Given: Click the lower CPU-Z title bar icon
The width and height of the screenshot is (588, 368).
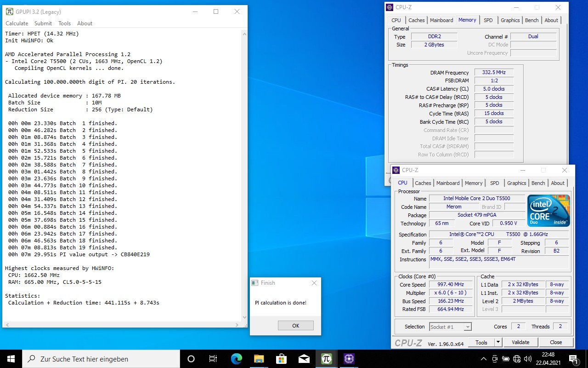Looking at the screenshot, I should pyautogui.click(x=396, y=170).
